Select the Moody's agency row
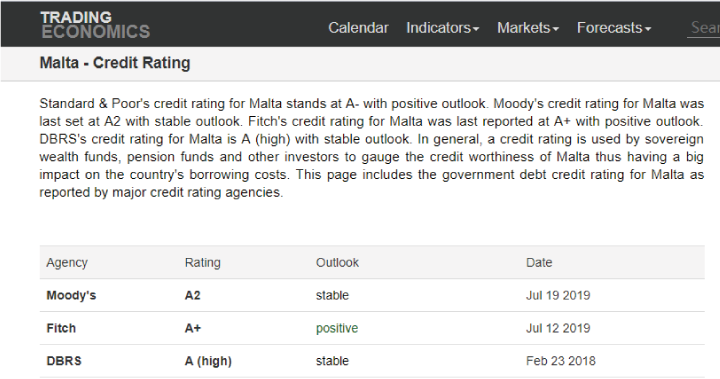 tap(372, 295)
